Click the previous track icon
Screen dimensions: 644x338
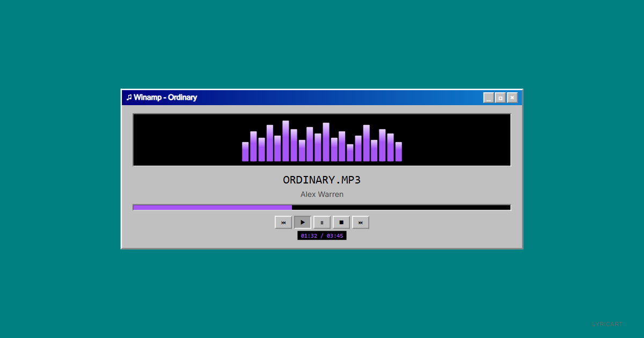pos(283,222)
